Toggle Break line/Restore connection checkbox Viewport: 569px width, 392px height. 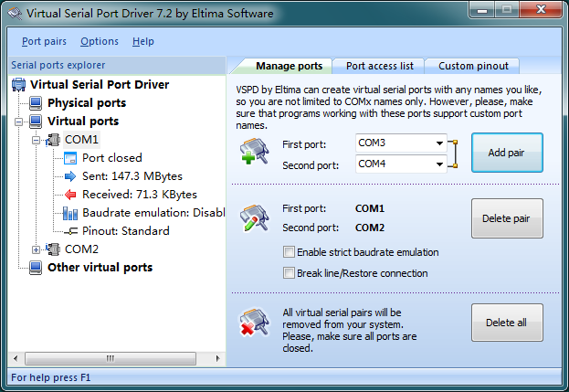(289, 273)
